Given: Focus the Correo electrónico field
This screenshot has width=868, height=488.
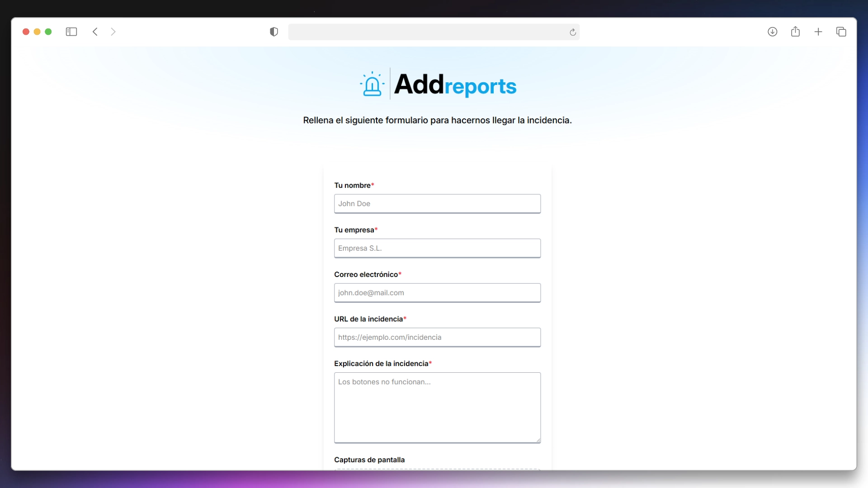Looking at the screenshot, I should 437,293.
